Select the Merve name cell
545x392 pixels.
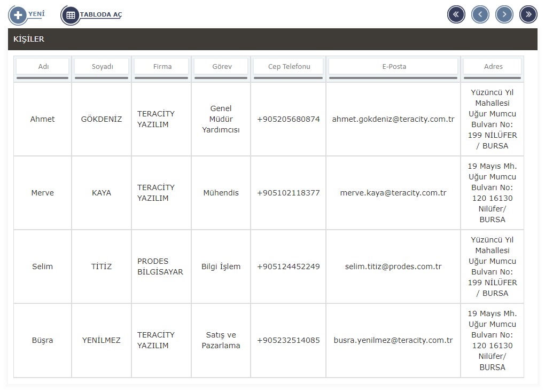pos(43,193)
